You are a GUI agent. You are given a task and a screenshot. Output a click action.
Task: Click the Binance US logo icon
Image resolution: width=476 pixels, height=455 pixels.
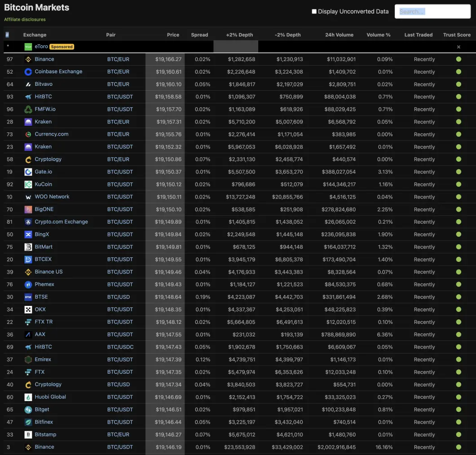click(x=28, y=272)
